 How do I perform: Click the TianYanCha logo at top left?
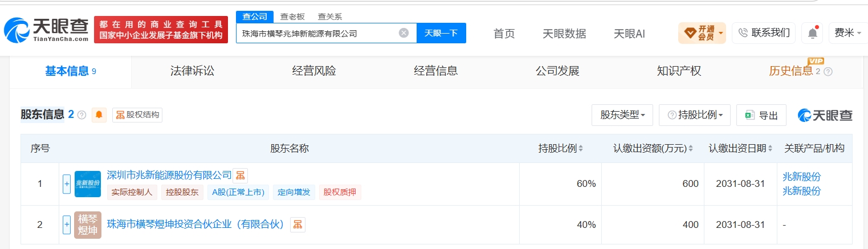(46, 30)
